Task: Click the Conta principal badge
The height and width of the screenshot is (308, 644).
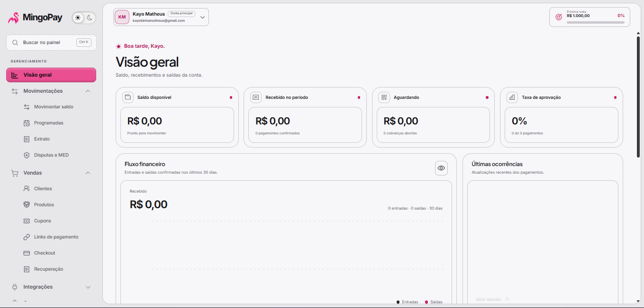Action: [181, 14]
